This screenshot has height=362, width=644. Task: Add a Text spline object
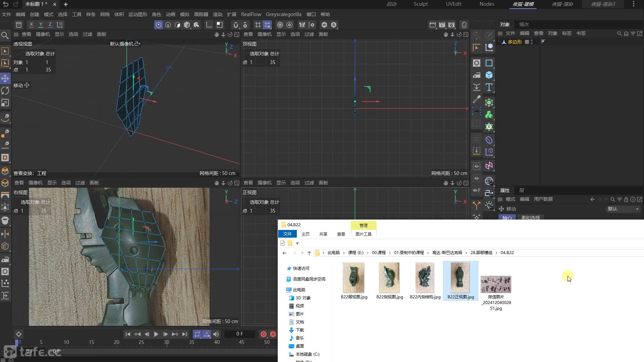pos(489,87)
